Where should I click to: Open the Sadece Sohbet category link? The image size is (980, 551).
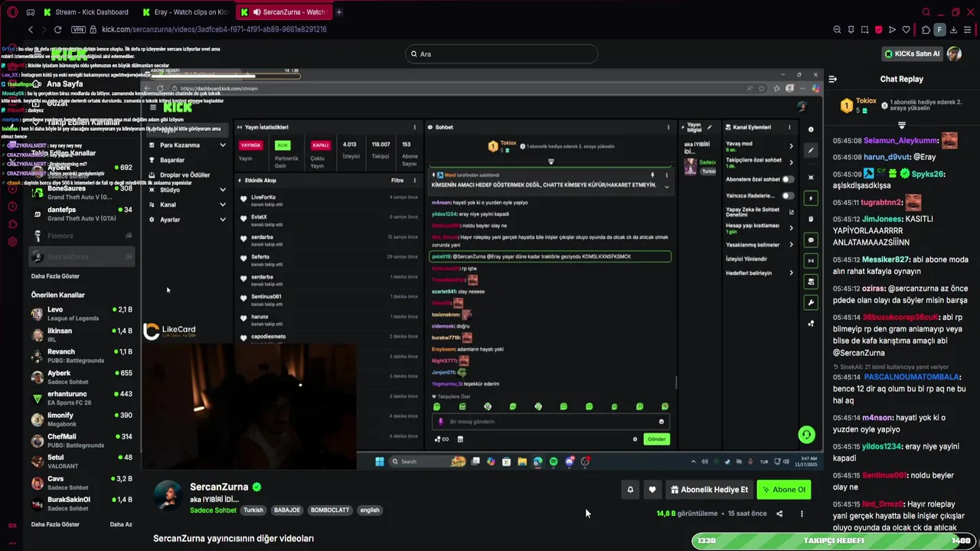[x=213, y=510]
